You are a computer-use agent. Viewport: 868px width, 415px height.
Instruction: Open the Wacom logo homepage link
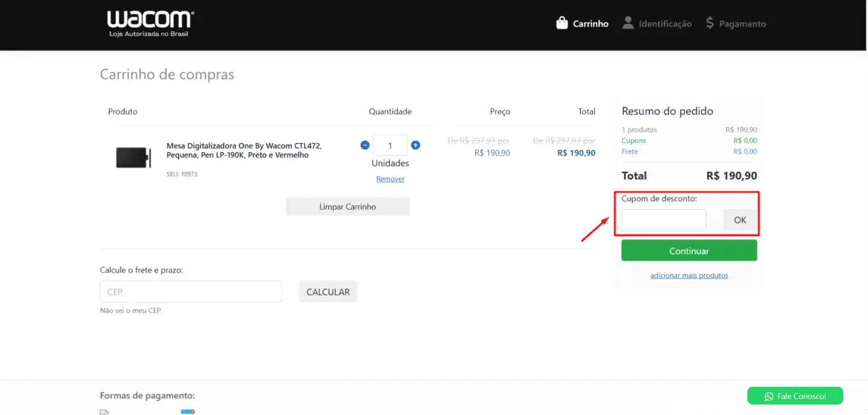(x=150, y=24)
